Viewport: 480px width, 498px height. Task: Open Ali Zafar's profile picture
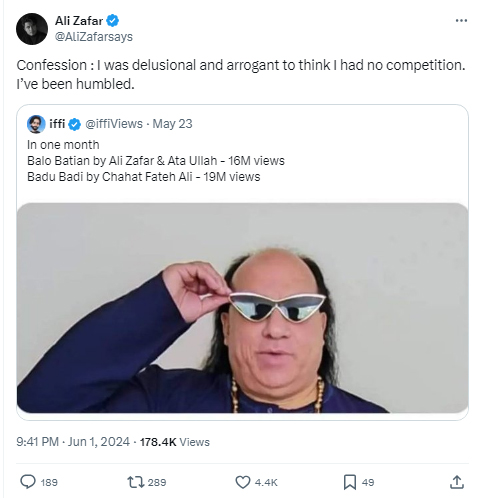(x=32, y=29)
